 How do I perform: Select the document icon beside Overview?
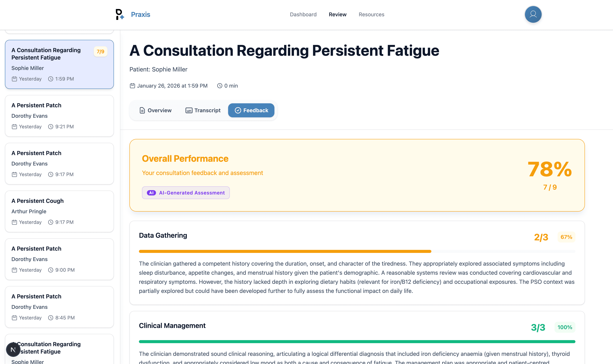pyautogui.click(x=142, y=110)
